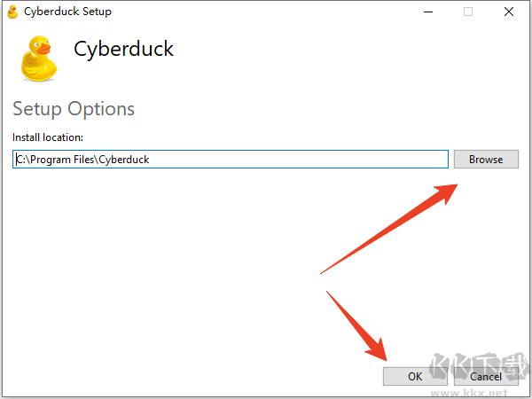Confirm installation with the OK button
This screenshot has height=399, width=532.
pyautogui.click(x=415, y=377)
